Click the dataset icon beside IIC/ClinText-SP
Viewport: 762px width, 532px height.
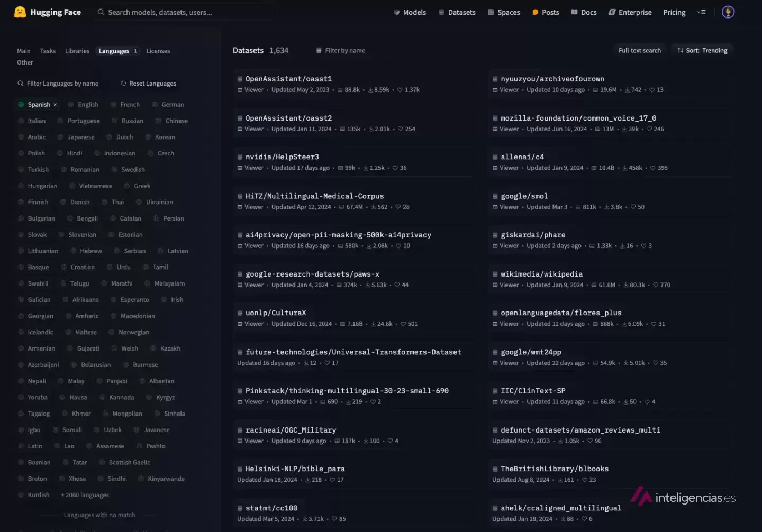pos(495,391)
